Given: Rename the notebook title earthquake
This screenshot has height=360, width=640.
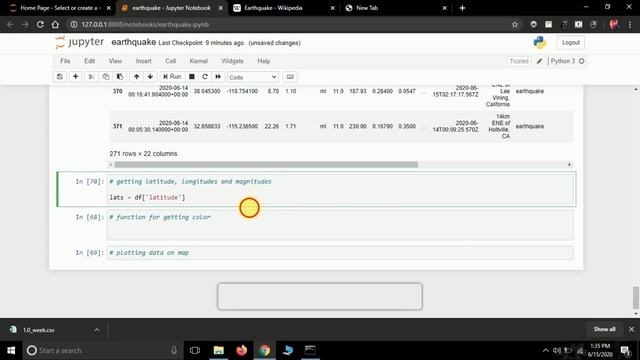Looking at the screenshot, I should pyautogui.click(x=133, y=42).
